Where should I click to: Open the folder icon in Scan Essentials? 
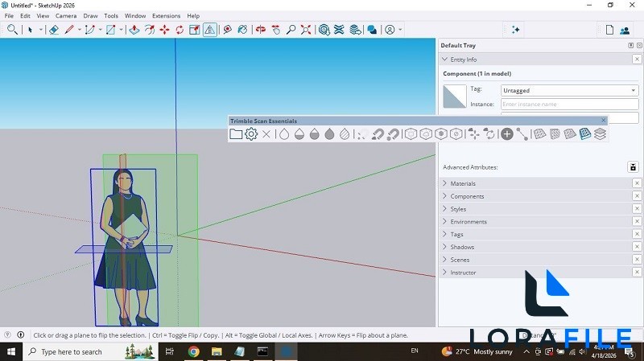click(236, 133)
